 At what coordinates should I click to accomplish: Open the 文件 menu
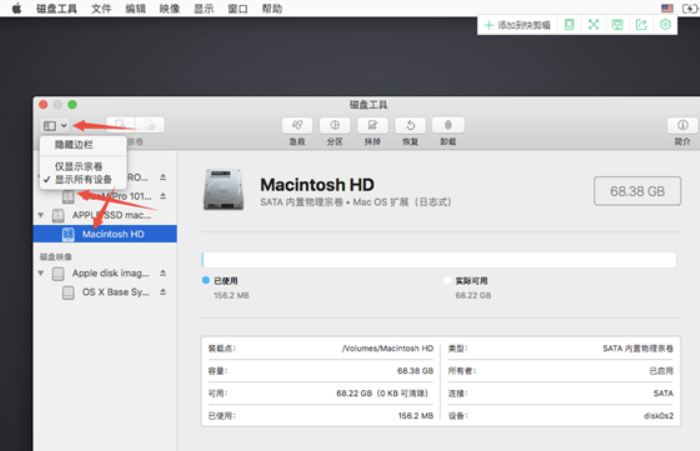[101, 9]
